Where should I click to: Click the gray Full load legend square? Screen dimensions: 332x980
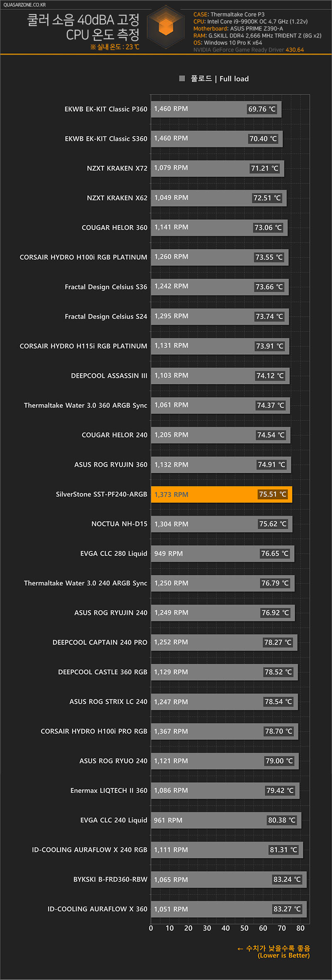coord(182,79)
